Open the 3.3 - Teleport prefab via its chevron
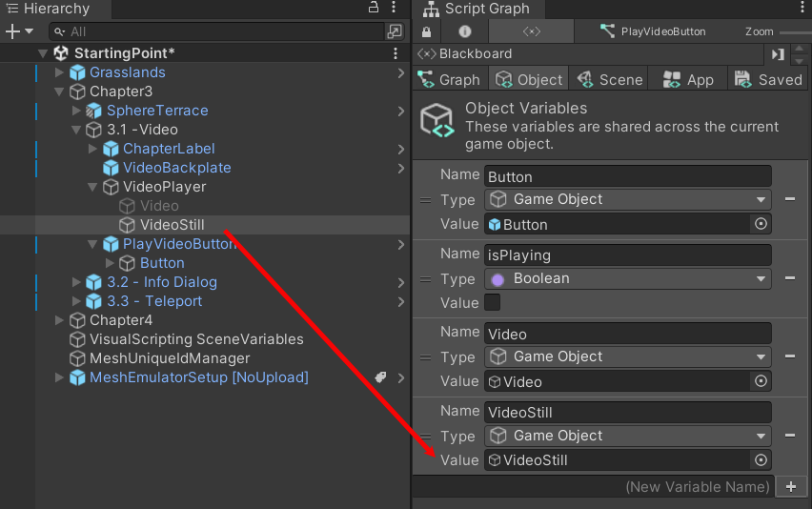The width and height of the screenshot is (812, 509). tap(401, 302)
